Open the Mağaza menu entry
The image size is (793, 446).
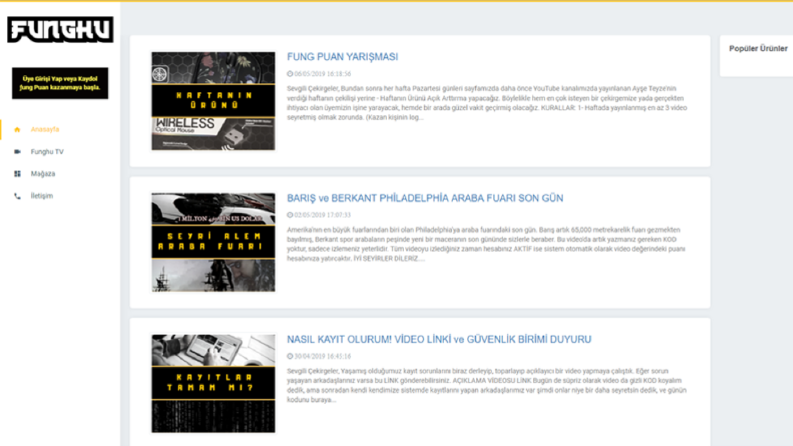point(43,173)
